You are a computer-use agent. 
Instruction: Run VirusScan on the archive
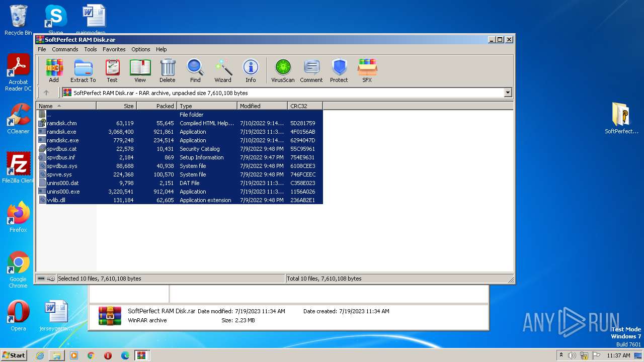283,70
